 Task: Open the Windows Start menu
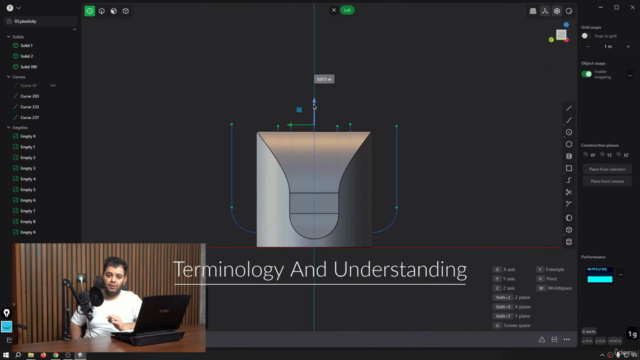click(6, 355)
